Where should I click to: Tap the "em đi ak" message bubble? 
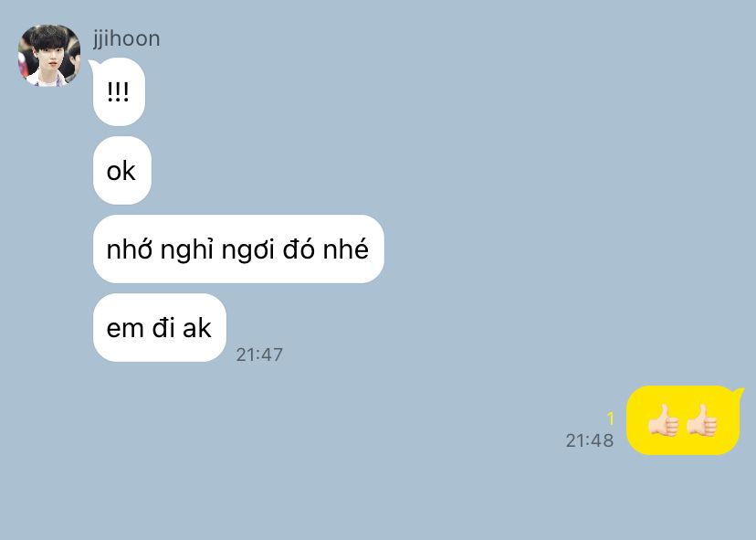(x=160, y=328)
